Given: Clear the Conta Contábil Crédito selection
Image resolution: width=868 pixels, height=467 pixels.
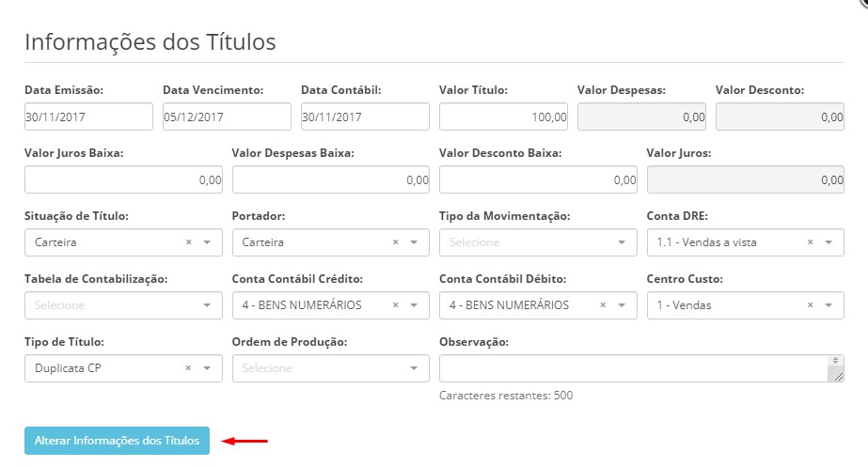Looking at the screenshot, I should click(396, 305).
